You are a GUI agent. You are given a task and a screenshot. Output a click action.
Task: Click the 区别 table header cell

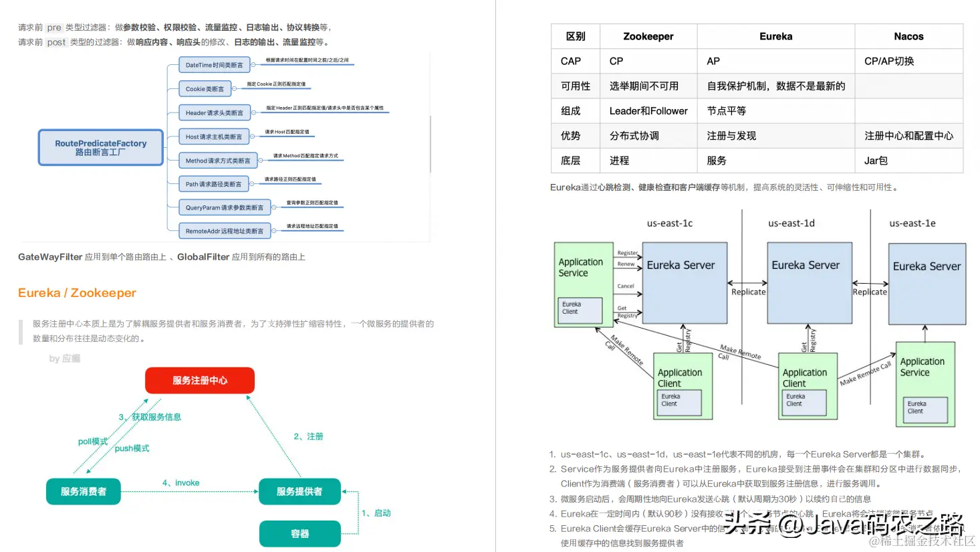(576, 36)
